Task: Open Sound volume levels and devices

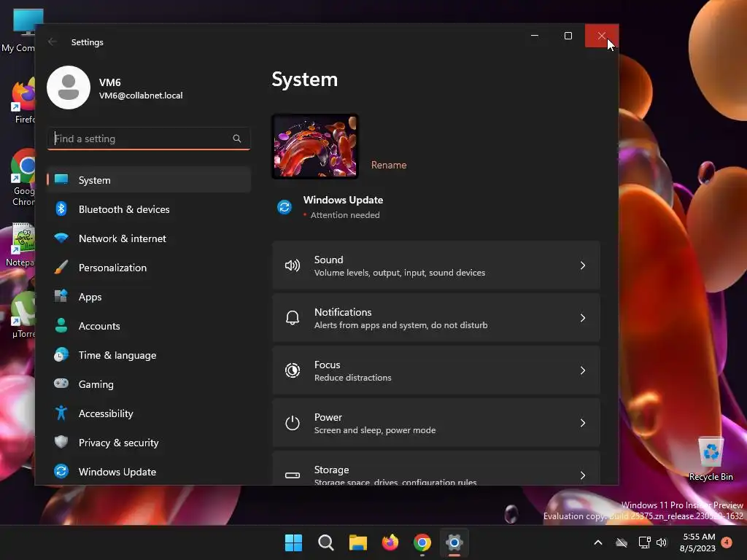Action: point(436,265)
